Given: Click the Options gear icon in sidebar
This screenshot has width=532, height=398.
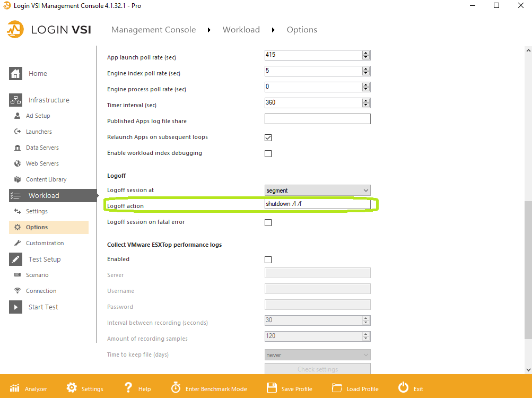Looking at the screenshot, I should tap(18, 227).
